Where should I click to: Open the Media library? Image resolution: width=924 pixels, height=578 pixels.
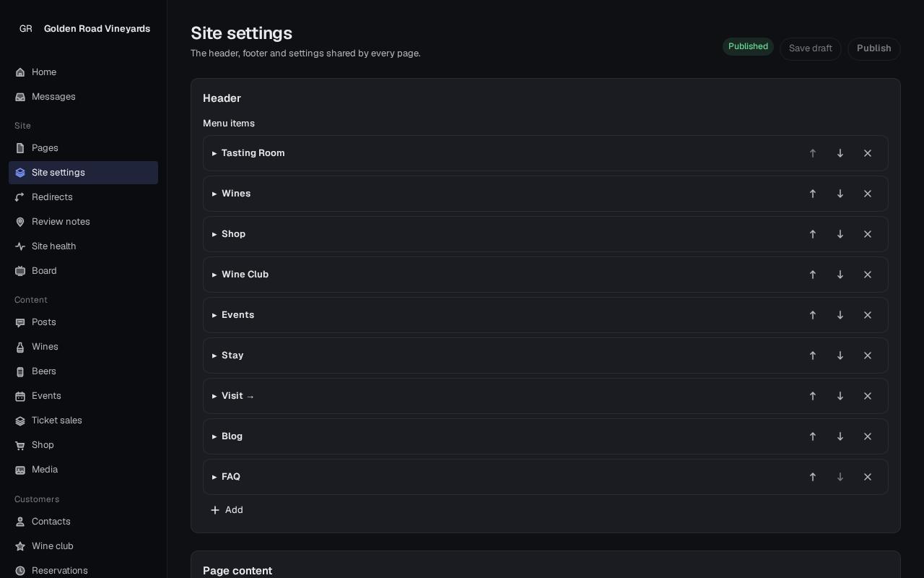tap(83, 470)
